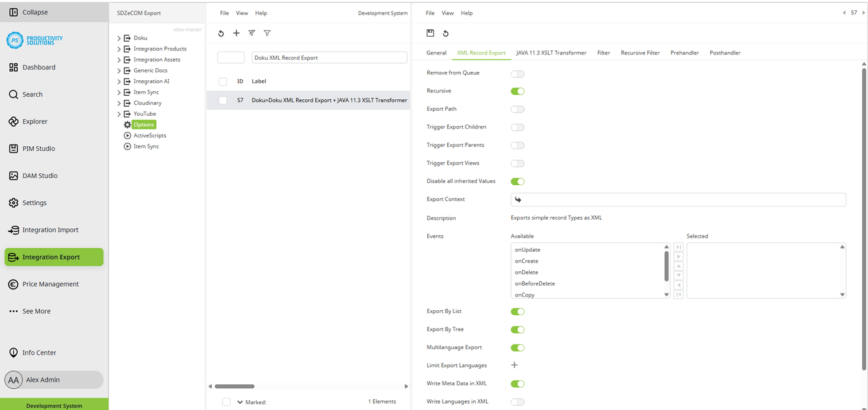Screen dimensions: 868x410
Task: Click the reload icon next to the save icon
Action: 446,33
